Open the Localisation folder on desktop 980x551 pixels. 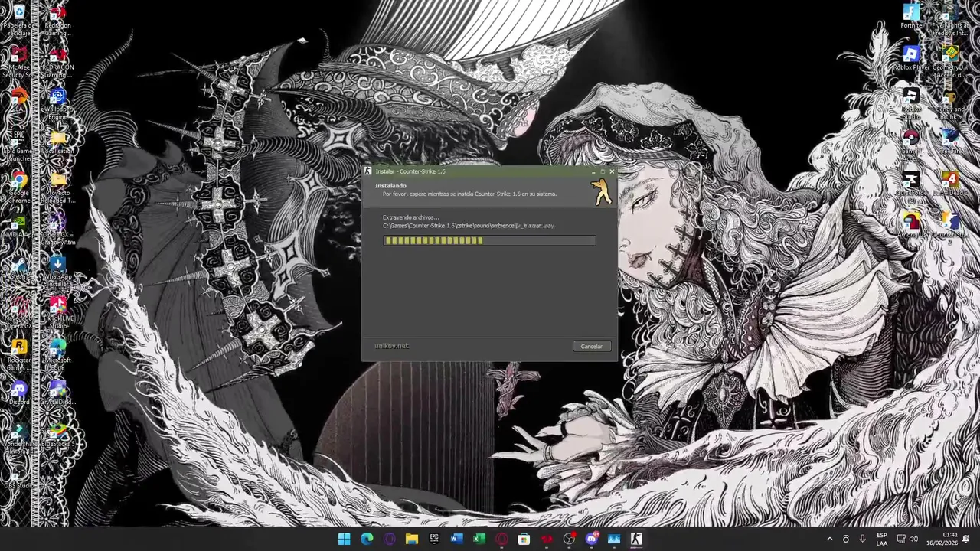pos(57,143)
